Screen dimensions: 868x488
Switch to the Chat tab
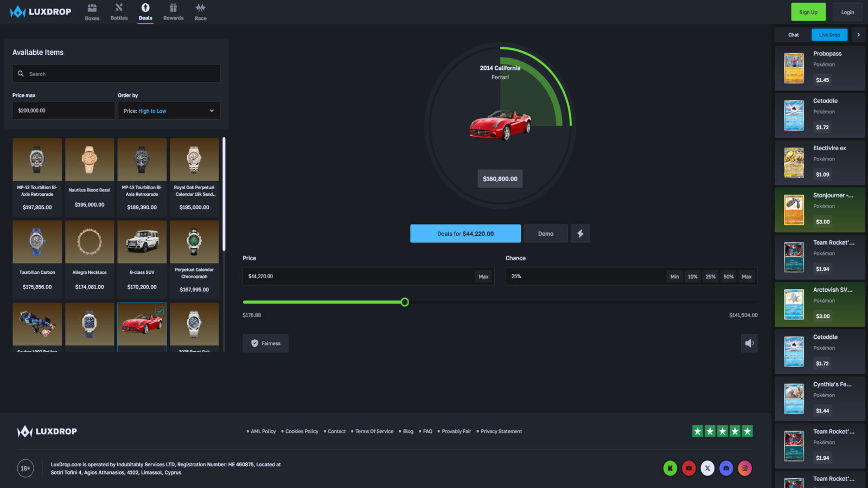click(x=793, y=35)
